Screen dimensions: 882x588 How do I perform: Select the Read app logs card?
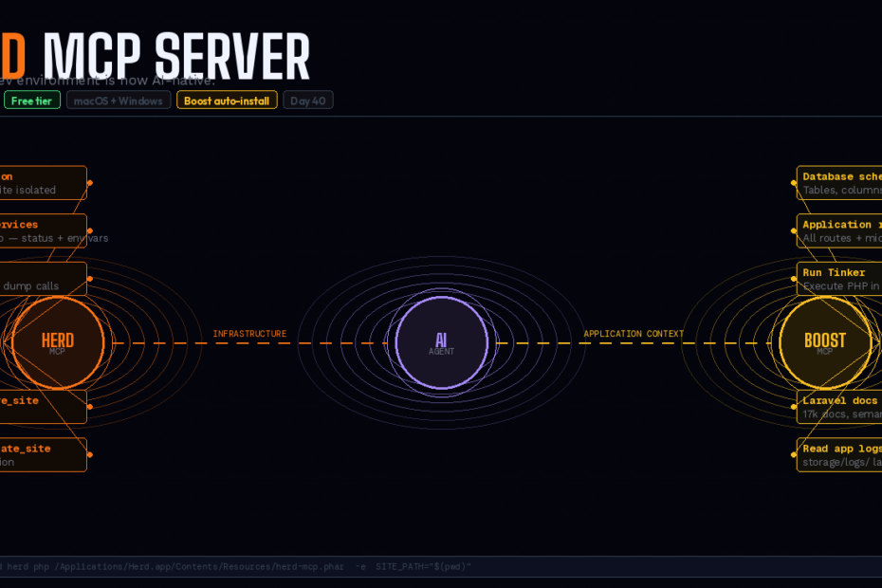840,455
